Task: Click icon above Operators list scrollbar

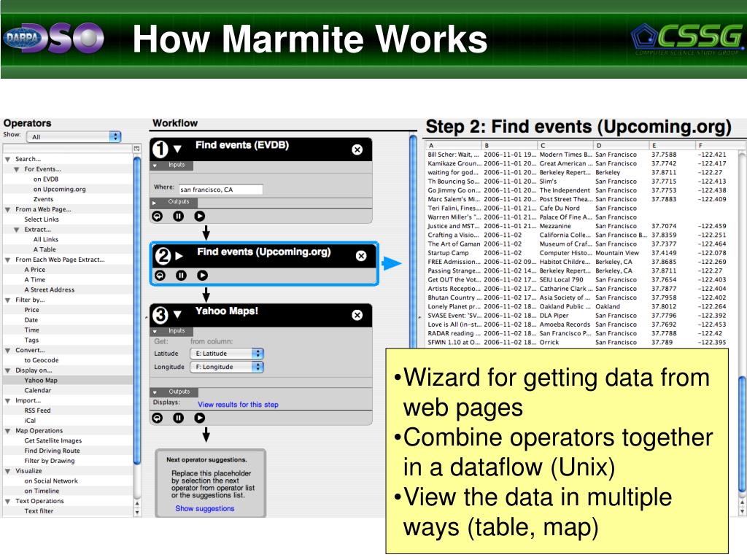Action: point(137,149)
